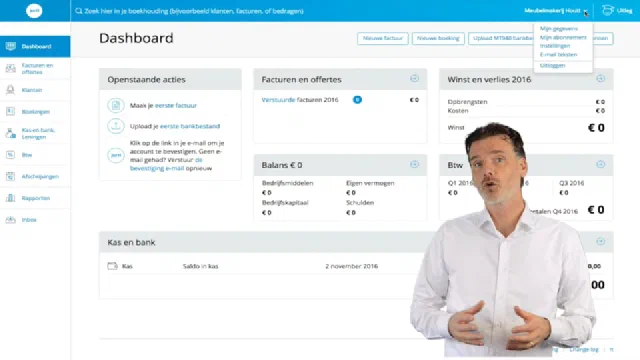Click the Dashboard page heading

pos(136,38)
